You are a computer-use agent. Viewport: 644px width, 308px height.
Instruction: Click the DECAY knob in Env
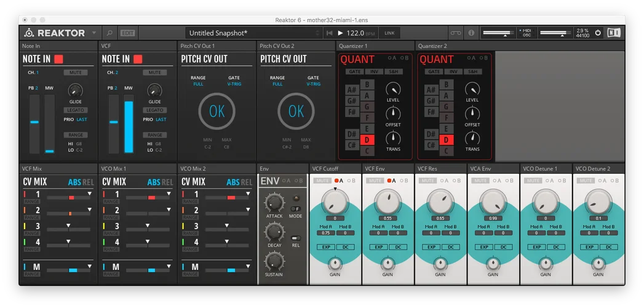coord(275,232)
